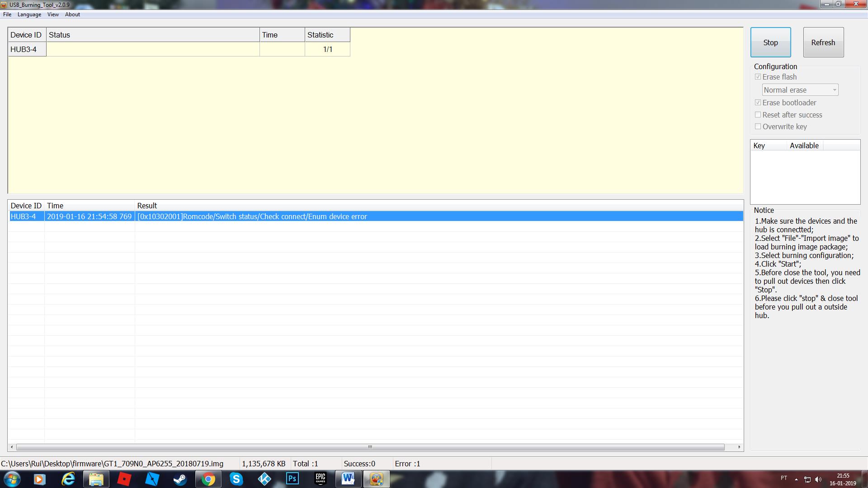Click the Steam icon in taskbar
The image size is (868, 488).
[x=180, y=478]
